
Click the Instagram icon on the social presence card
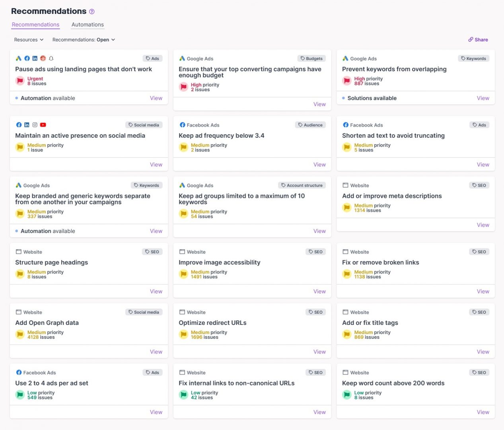35,125
